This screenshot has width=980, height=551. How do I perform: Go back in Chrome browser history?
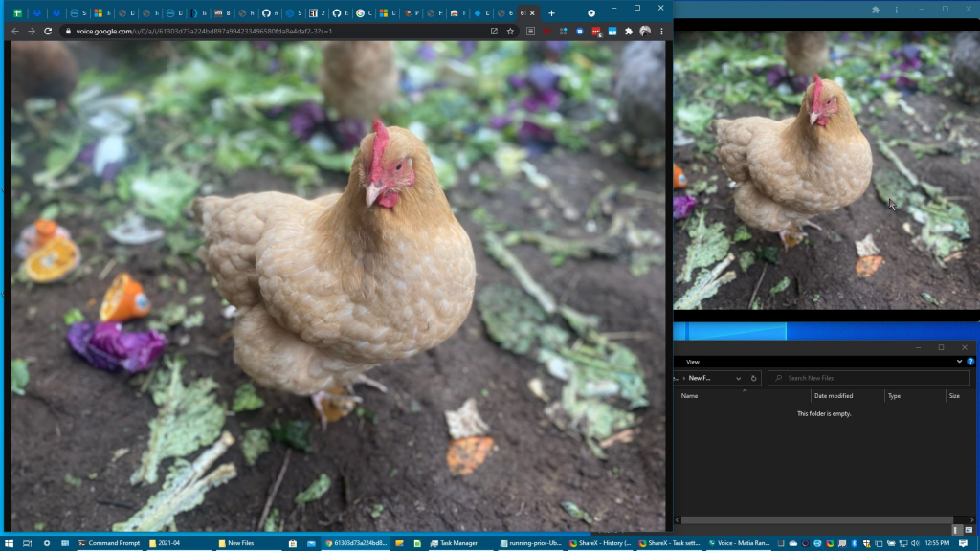pyautogui.click(x=15, y=31)
